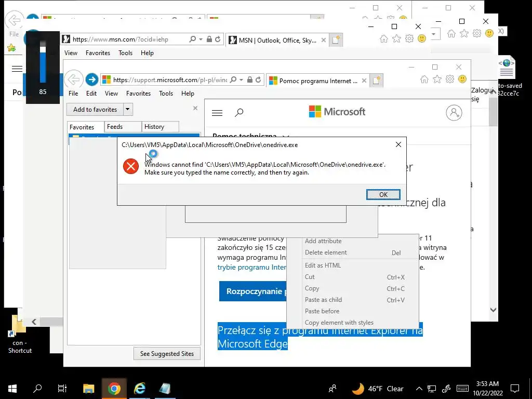The height and width of the screenshot is (399, 532).
Task: Open the Favorites menu in the MSN window
Action: click(98, 53)
